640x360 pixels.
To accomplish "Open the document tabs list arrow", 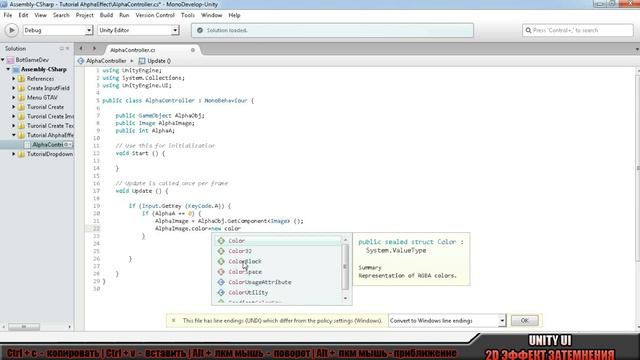I will [x=637, y=49].
